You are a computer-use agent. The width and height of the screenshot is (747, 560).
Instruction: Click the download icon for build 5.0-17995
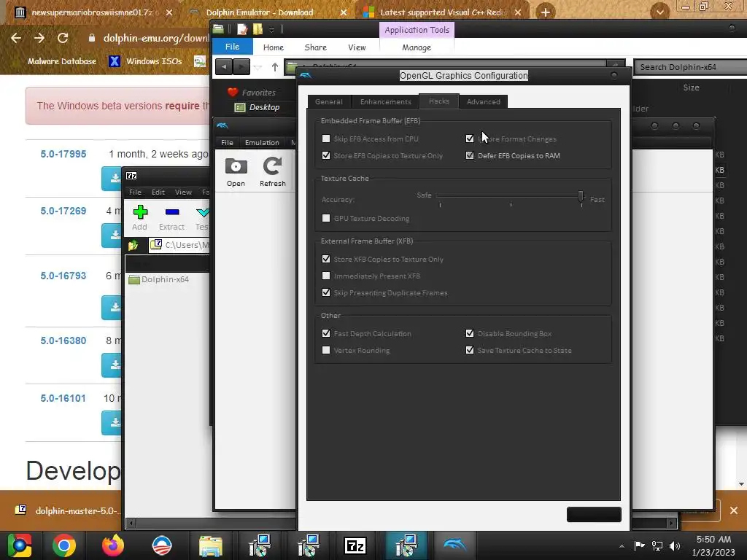(115, 178)
